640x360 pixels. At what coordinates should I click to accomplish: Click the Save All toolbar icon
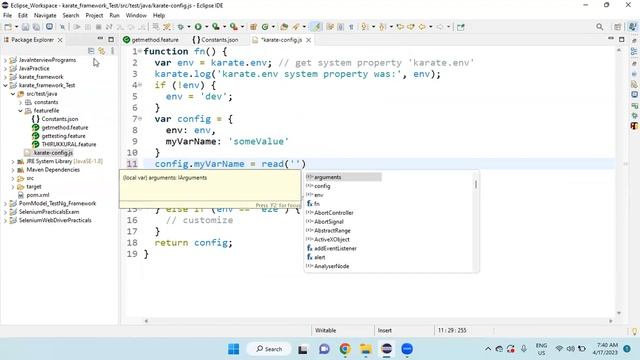pos(36,27)
